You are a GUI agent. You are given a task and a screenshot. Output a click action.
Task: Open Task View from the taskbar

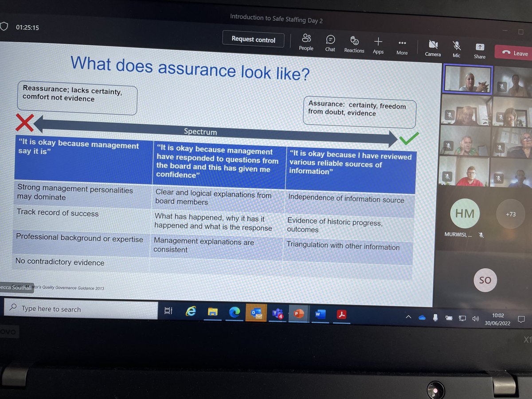pyautogui.click(x=168, y=311)
